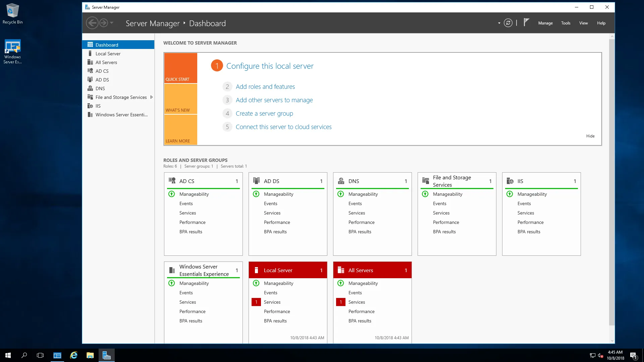Click Manageability status icon in IIS tile
Image resolution: width=644 pixels, height=362 pixels.
click(509, 194)
